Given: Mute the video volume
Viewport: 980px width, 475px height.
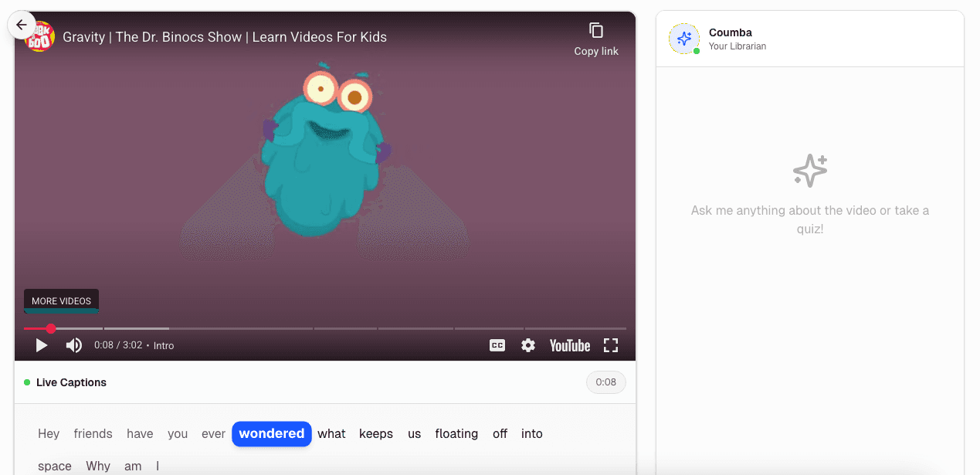Looking at the screenshot, I should pyautogui.click(x=73, y=345).
